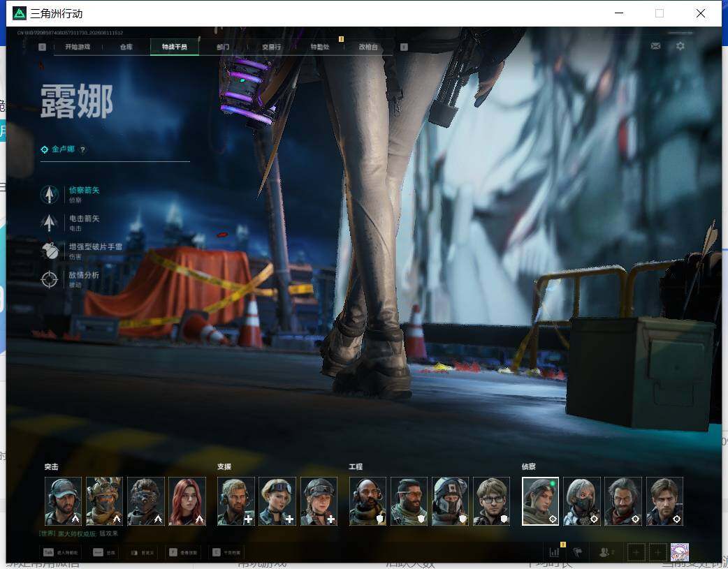The width and height of the screenshot is (728, 569).
Task: Click the second empty squad plus slot
Action: tap(657, 552)
